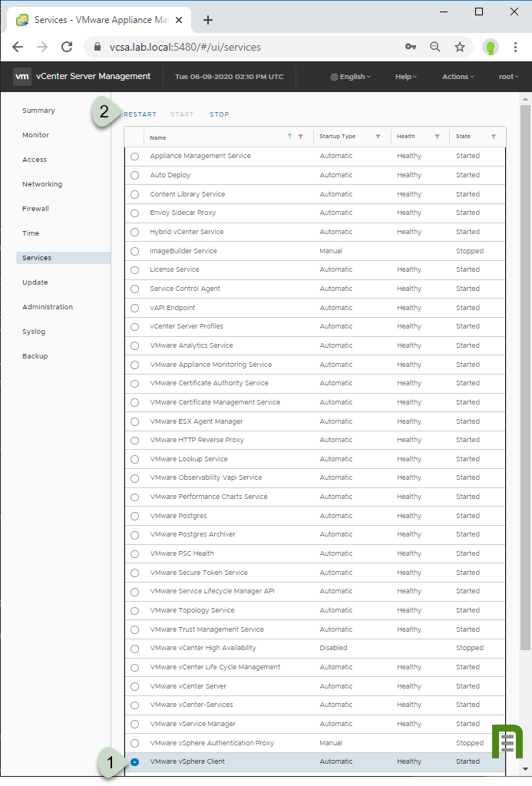Go to Firewall in sidebar
The image size is (532, 786).
[35, 209]
